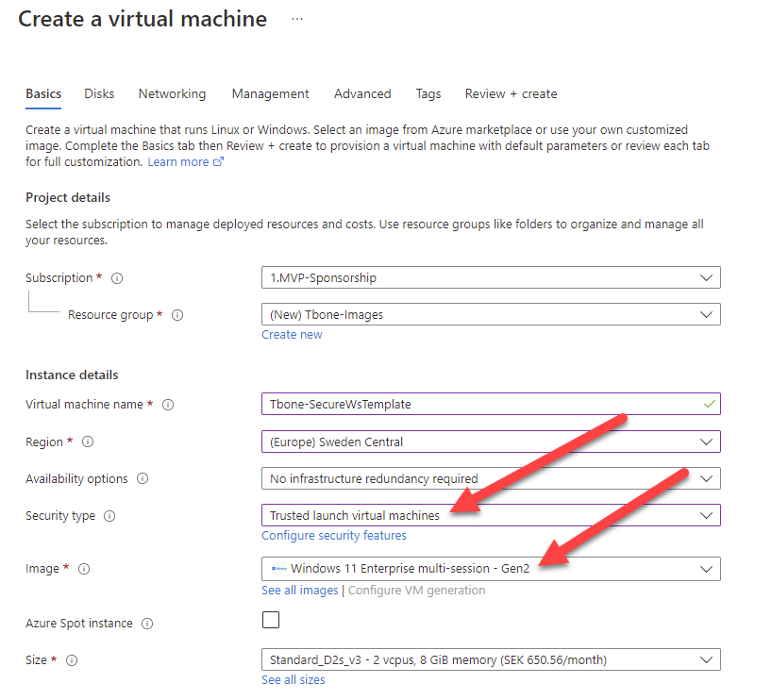Open the Image info icon
This screenshot has height=700, width=772.
pos(83,569)
